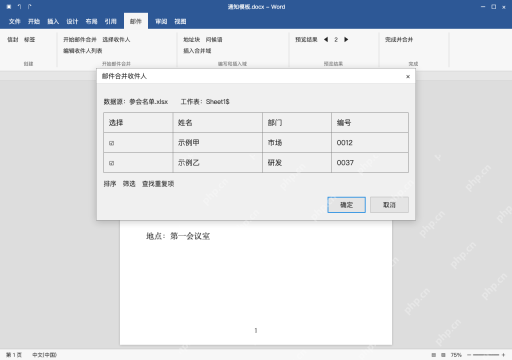Click the 查找重复项 link
Image resolution: width=512 pixels, height=360 pixels.
158,184
